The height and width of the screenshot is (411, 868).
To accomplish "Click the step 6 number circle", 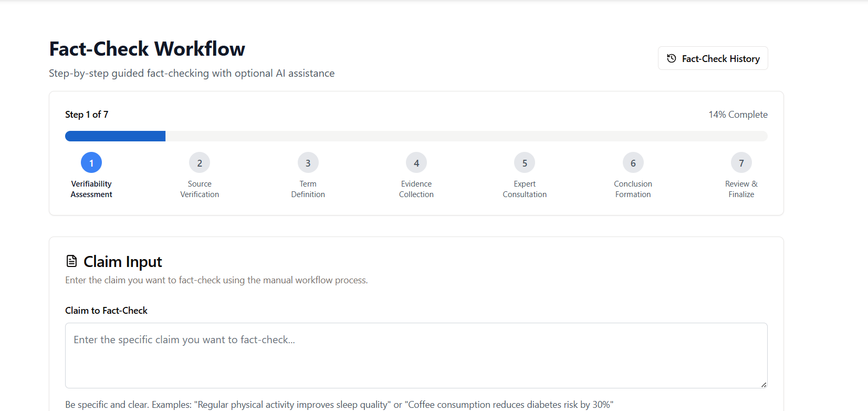I will coord(633,163).
